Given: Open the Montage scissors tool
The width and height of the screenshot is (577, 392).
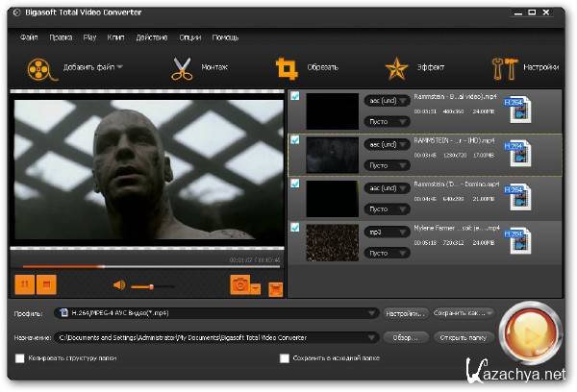Looking at the screenshot, I should 182,68.
